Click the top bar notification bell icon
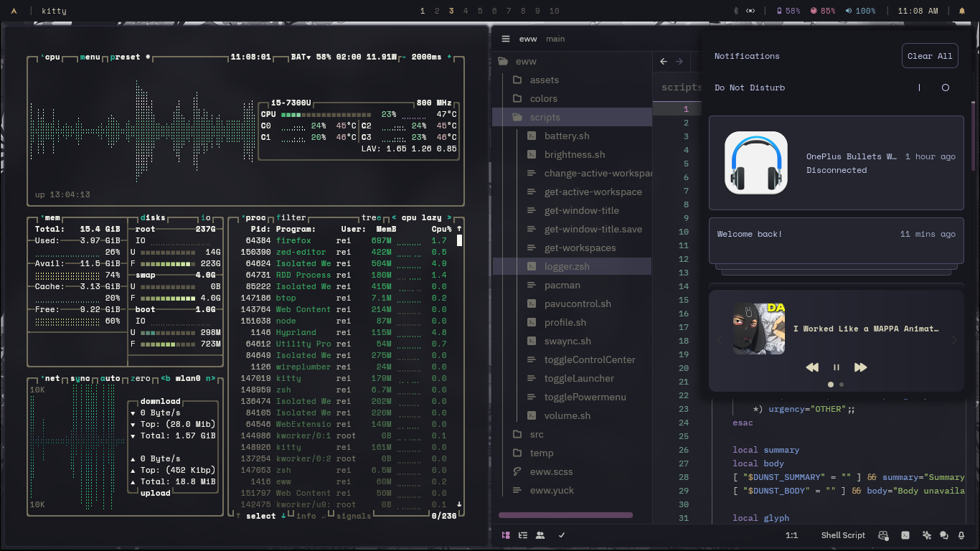 point(962,11)
